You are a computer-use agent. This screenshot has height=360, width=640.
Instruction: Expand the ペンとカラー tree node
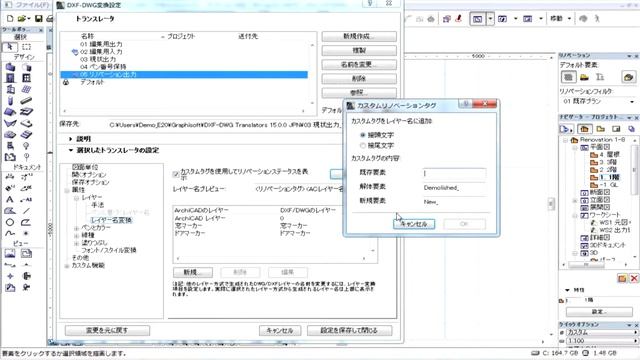(76, 228)
